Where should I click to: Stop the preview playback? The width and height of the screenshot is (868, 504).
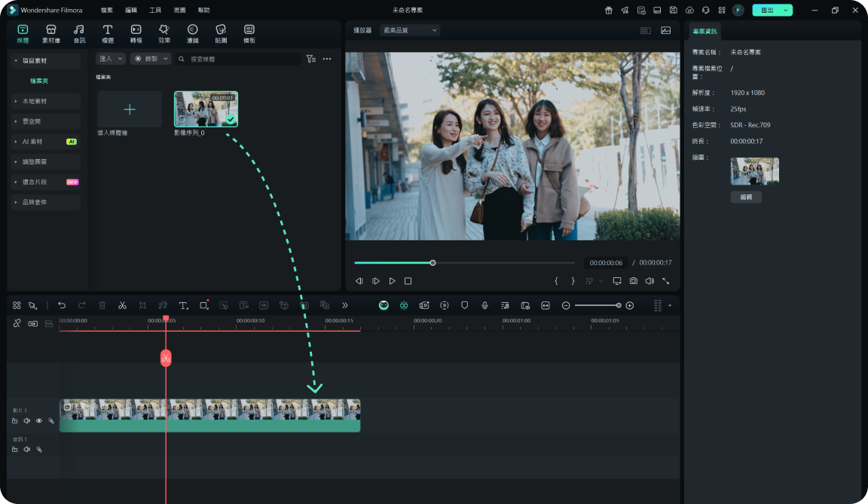[408, 281]
